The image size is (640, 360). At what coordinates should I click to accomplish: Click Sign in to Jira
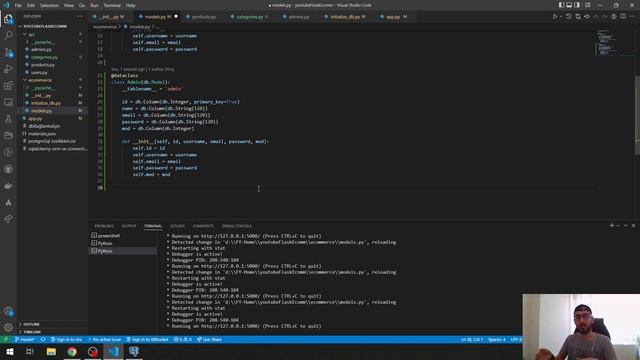tap(66, 340)
